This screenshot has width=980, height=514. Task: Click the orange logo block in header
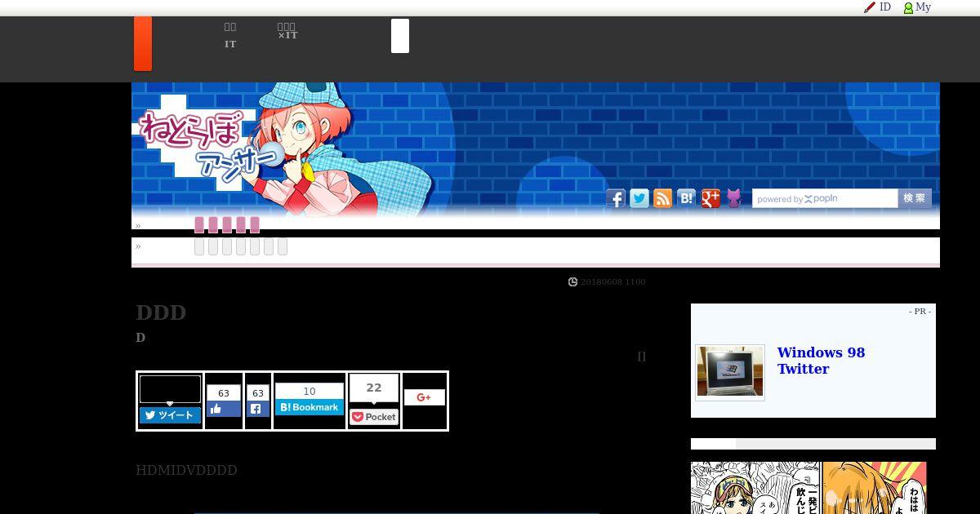point(143,43)
